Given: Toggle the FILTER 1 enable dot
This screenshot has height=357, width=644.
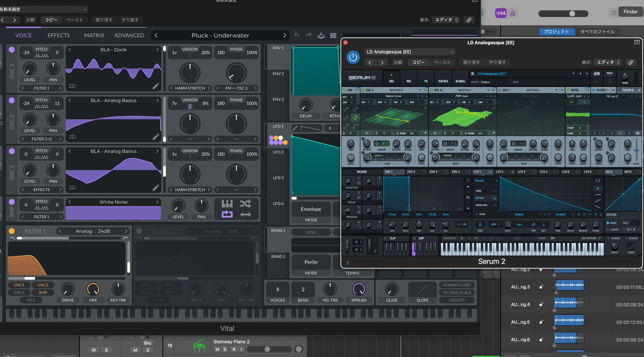Looking at the screenshot, I should click(12, 231).
